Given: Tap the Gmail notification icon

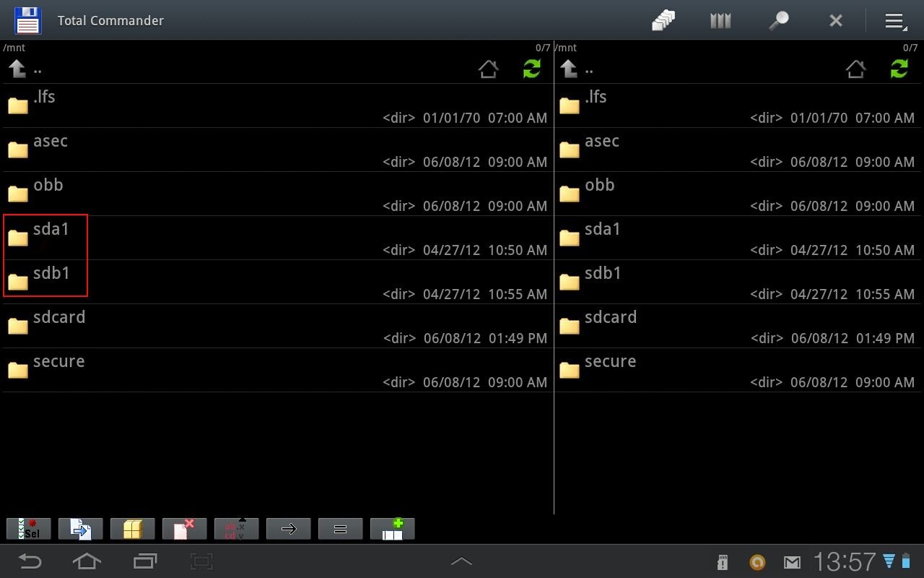Looking at the screenshot, I should (x=793, y=562).
